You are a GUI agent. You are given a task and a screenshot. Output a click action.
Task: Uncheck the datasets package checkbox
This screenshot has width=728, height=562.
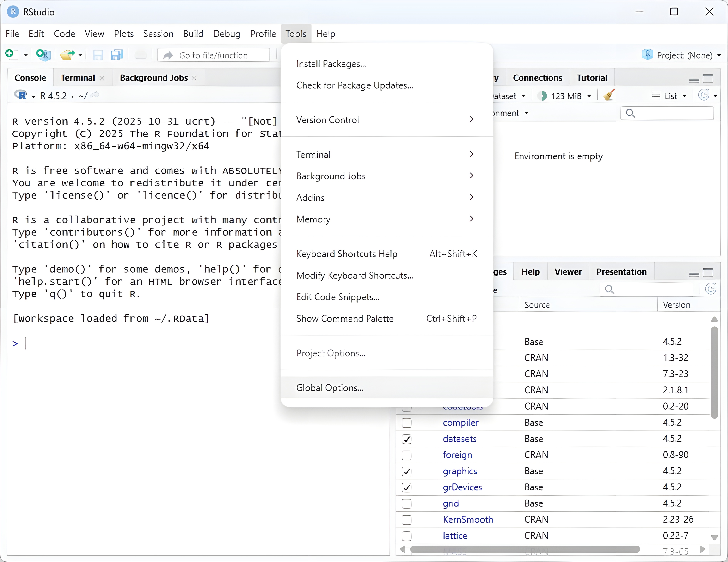point(406,439)
